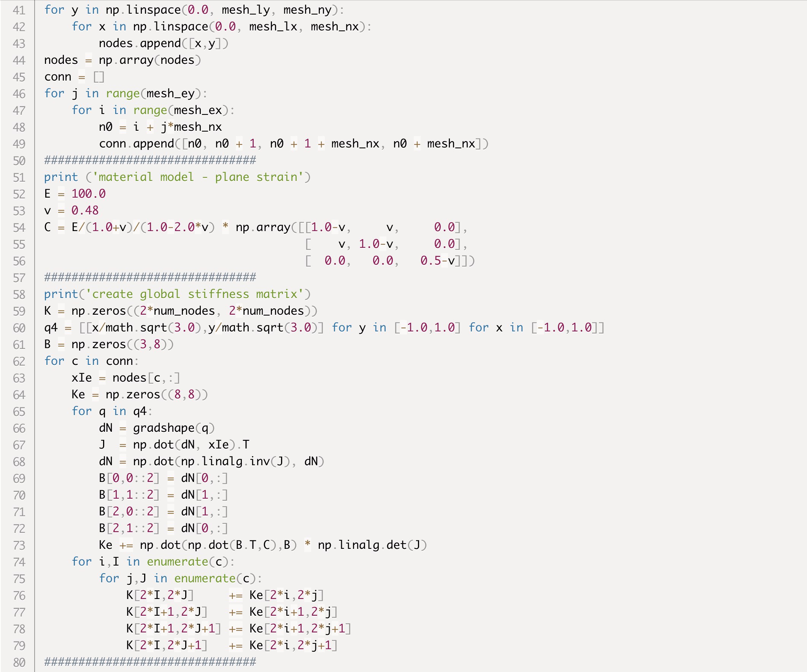
Task: Click the value 100.0 assigned to E
Action: click(88, 194)
